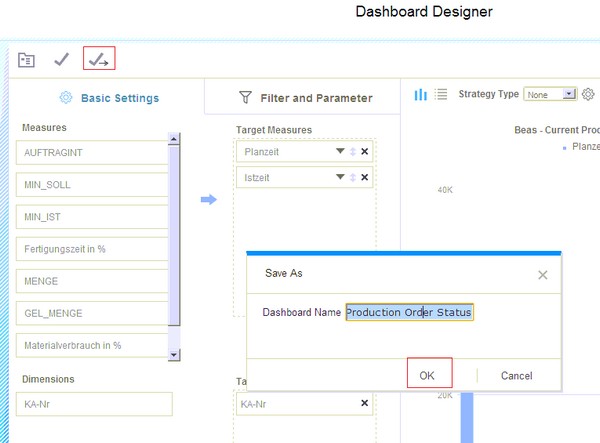Click the blue arrow to add measure

(208, 200)
